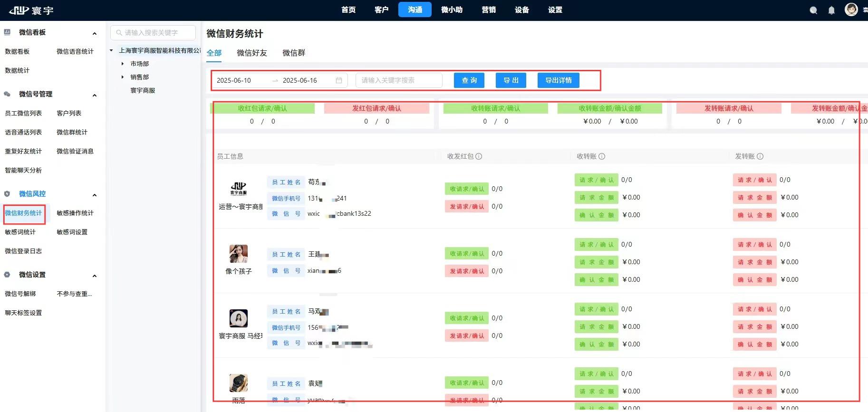
Task: Open 寰宇商服 马经理 avatar
Action: 239,318
